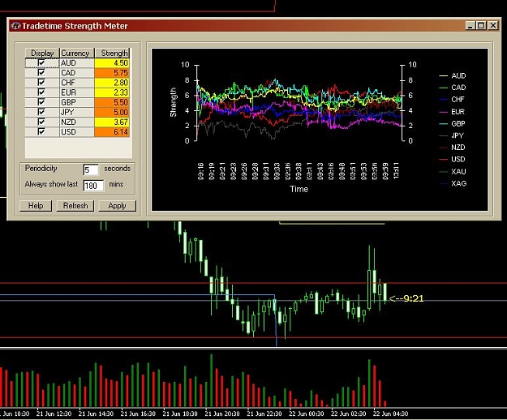Maximize the Tradetime Strength Meter window

pyautogui.click(x=481, y=25)
